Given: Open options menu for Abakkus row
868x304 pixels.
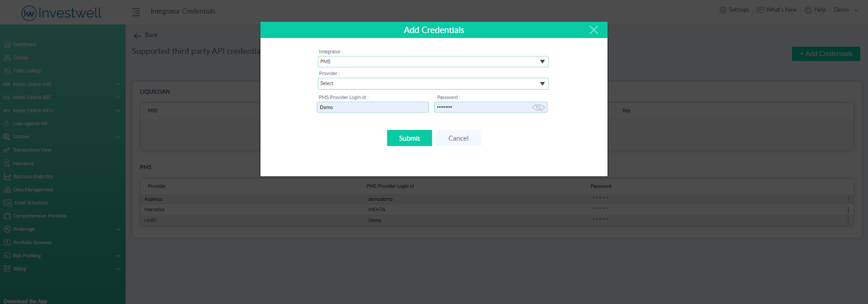Looking at the screenshot, I should pyautogui.click(x=848, y=199).
